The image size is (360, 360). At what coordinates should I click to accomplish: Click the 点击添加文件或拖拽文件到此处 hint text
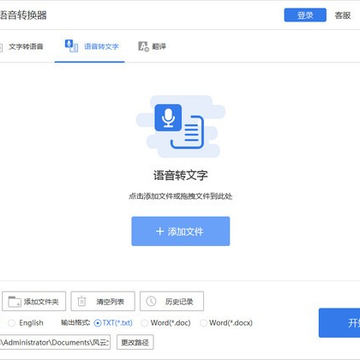tap(180, 196)
